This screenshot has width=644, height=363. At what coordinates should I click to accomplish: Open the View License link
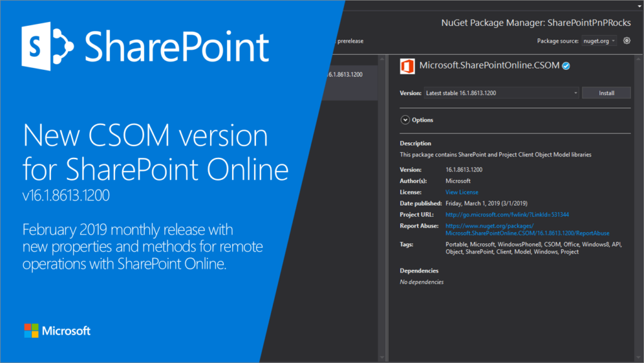click(462, 192)
